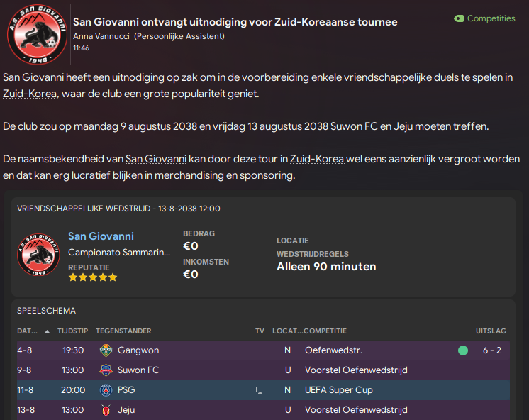
Task: Sort by the Uitslag column header
Action: [491, 331]
